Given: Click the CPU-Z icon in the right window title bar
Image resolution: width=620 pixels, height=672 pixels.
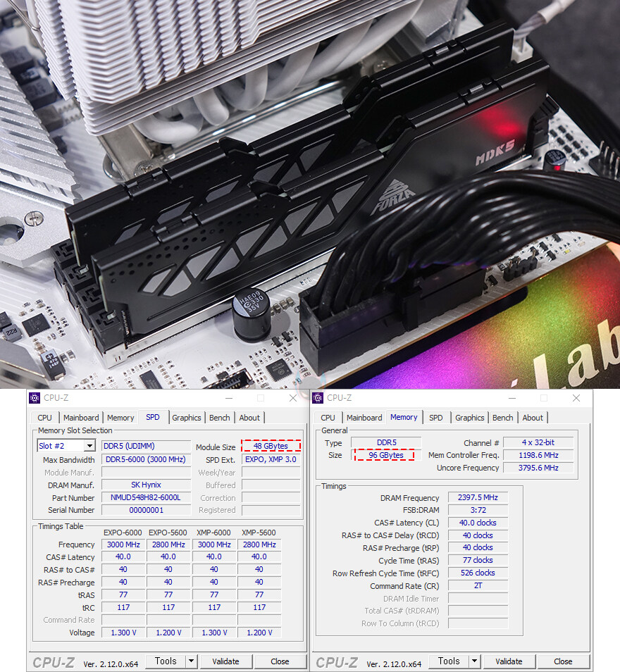Looking at the screenshot, I should [x=318, y=398].
